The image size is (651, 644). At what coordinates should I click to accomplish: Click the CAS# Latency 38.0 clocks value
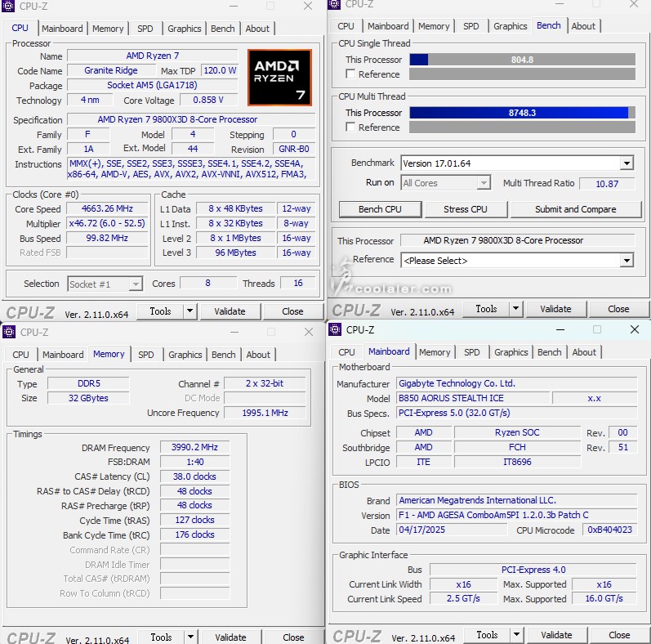tap(194, 476)
